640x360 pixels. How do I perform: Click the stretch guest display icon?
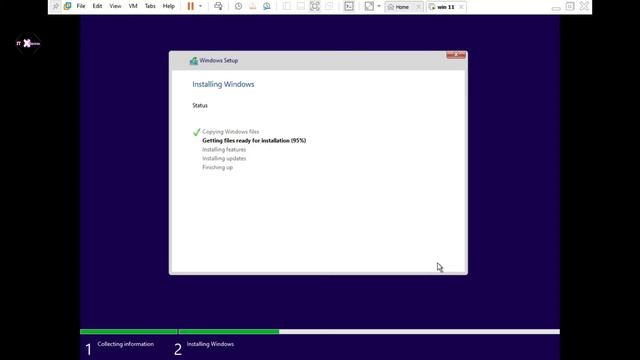[369, 6]
